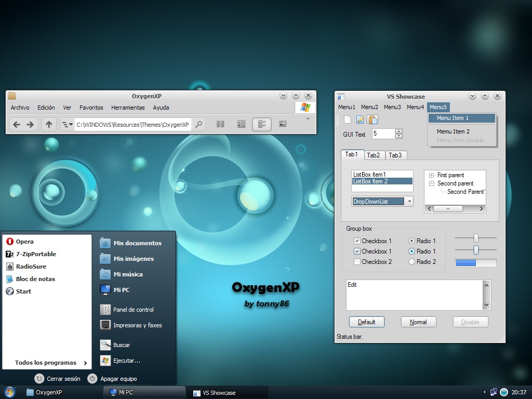Go back in OxygenXP explorer window

[x=17, y=125]
